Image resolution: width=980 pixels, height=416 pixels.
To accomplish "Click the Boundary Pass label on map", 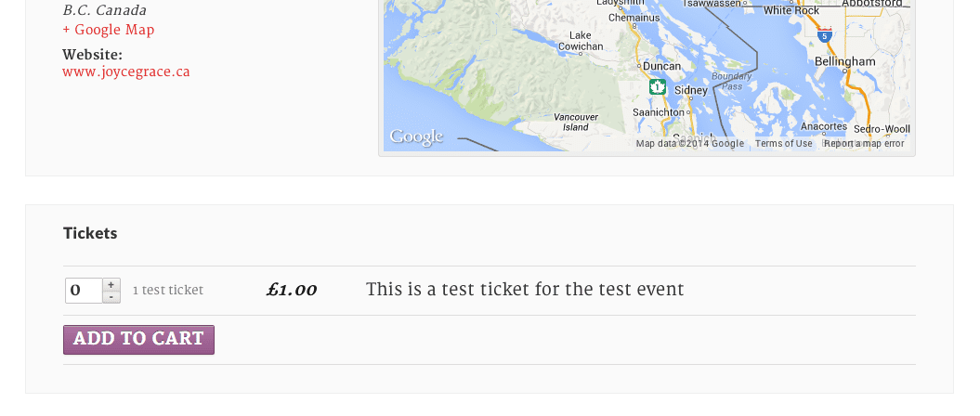I will pos(732,81).
